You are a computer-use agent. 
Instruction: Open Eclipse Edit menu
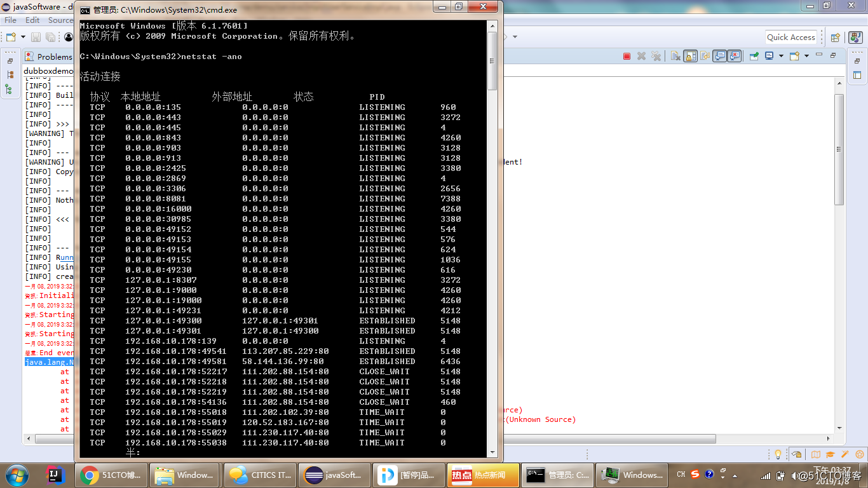32,20
